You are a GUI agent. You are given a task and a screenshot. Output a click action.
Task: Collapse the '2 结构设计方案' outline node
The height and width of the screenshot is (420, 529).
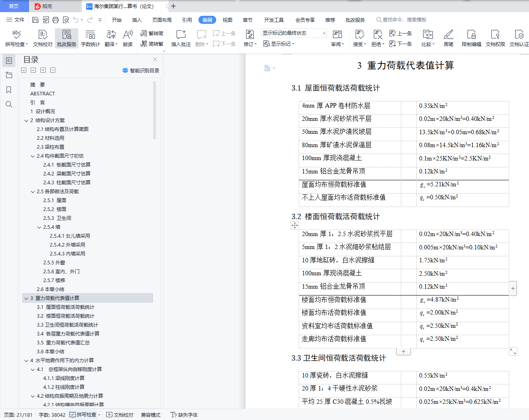pyautogui.click(x=26, y=120)
